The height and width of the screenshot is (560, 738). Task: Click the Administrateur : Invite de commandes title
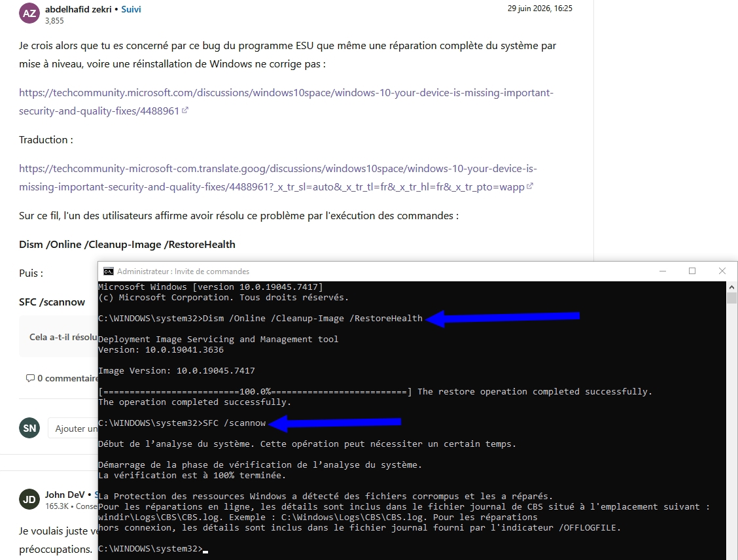point(183,271)
